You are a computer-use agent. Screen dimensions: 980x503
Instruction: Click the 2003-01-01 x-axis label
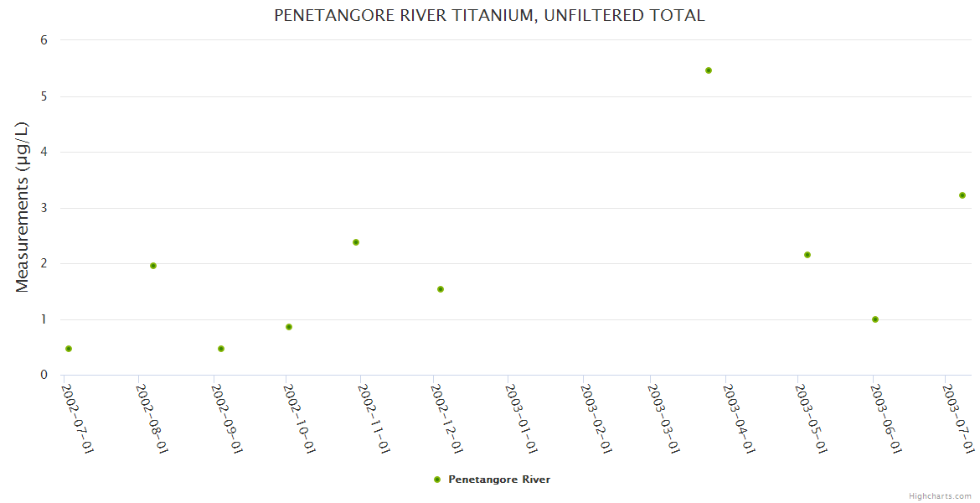tap(521, 418)
